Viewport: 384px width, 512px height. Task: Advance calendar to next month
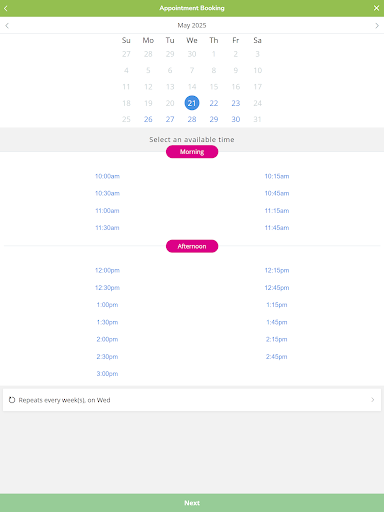pyautogui.click(x=377, y=25)
